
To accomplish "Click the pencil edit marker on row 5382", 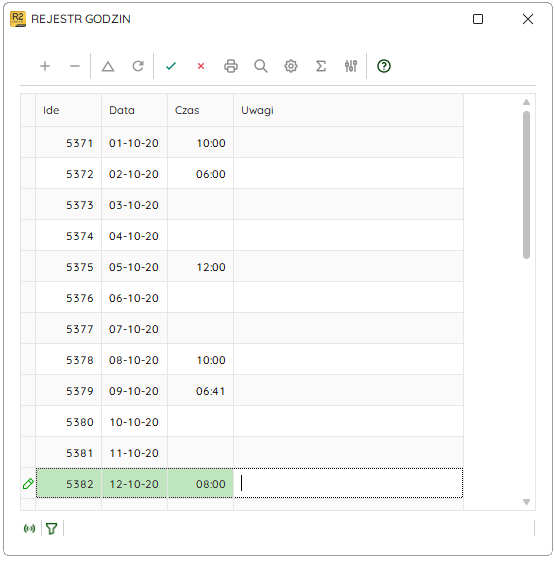I will tap(28, 484).
